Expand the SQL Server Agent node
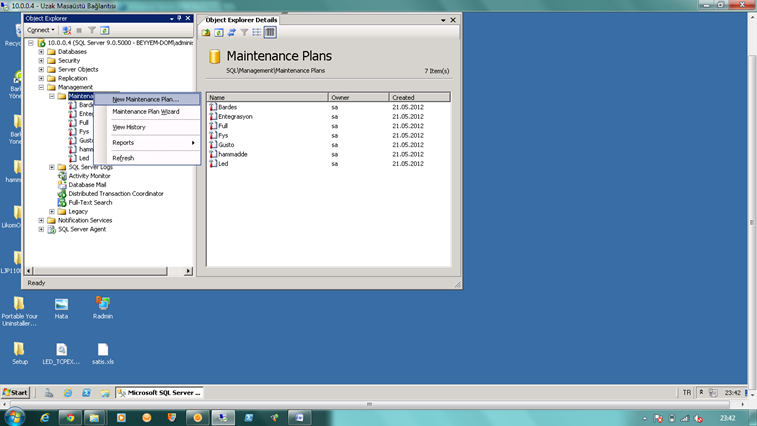Viewport: 757px width, 426px height. pos(41,229)
